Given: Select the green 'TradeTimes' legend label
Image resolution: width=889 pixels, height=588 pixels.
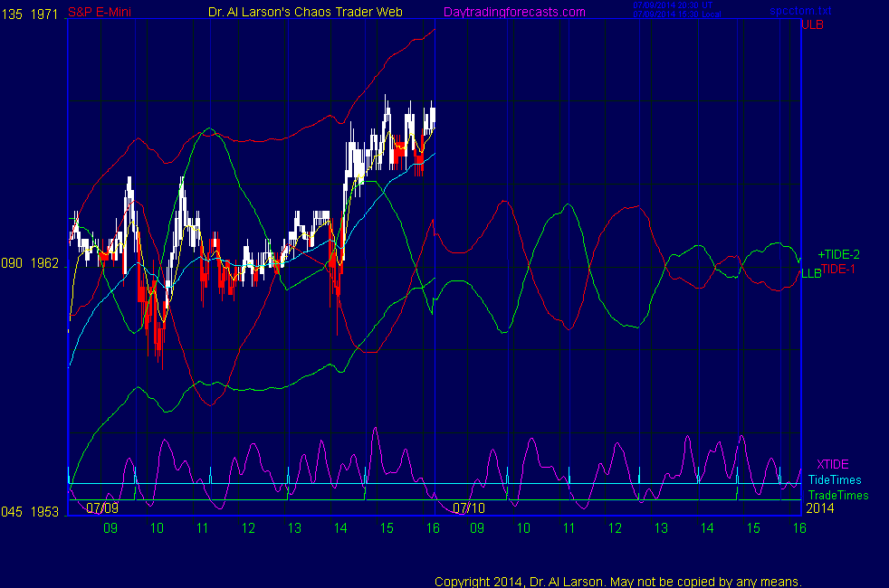Looking at the screenshot, I should pos(838,495).
